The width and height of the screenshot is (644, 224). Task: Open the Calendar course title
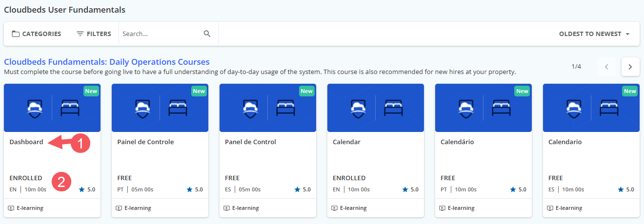[346, 142]
